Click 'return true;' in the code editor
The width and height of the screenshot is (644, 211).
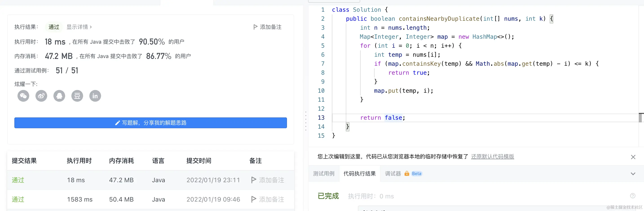(x=409, y=73)
